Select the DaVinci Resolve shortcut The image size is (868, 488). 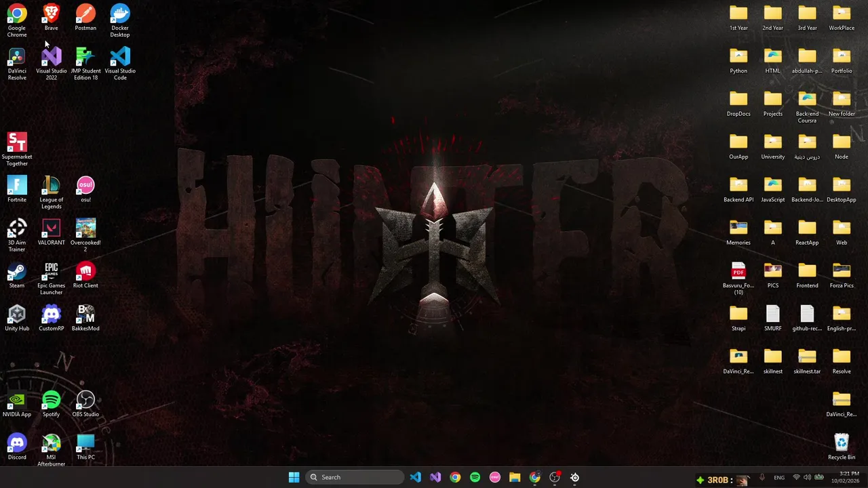pyautogui.click(x=17, y=64)
